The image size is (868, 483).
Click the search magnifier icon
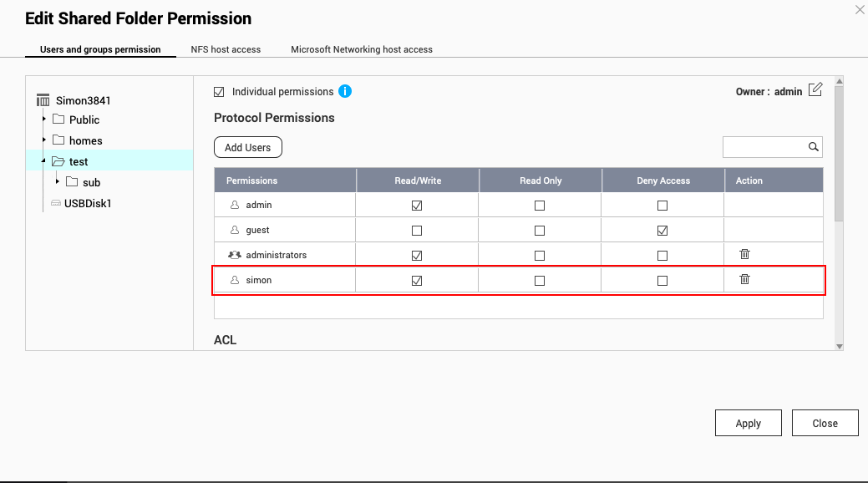click(x=813, y=147)
